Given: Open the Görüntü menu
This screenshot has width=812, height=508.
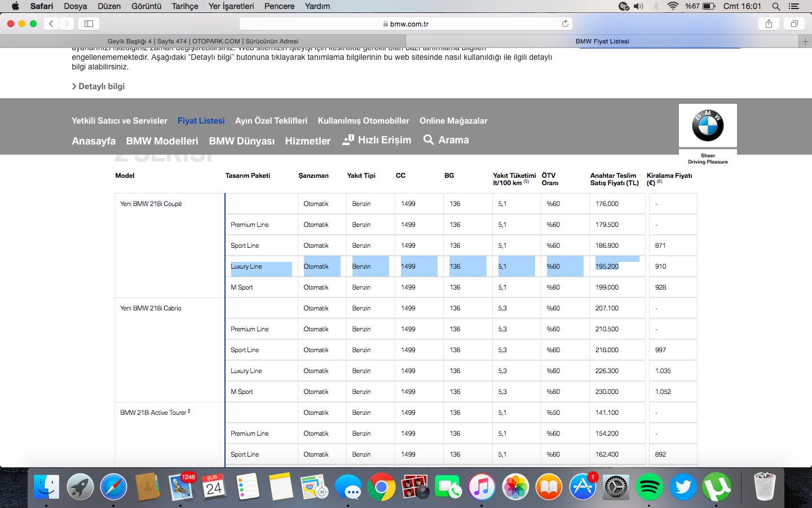Looking at the screenshot, I should (x=146, y=6).
